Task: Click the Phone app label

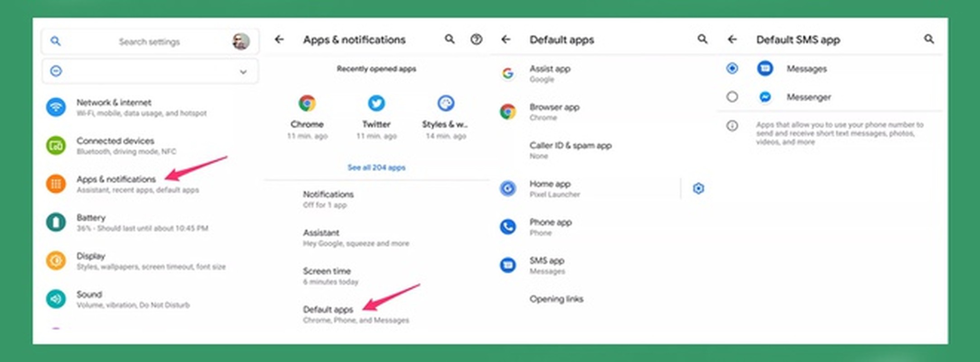Action: coord(551,222)
